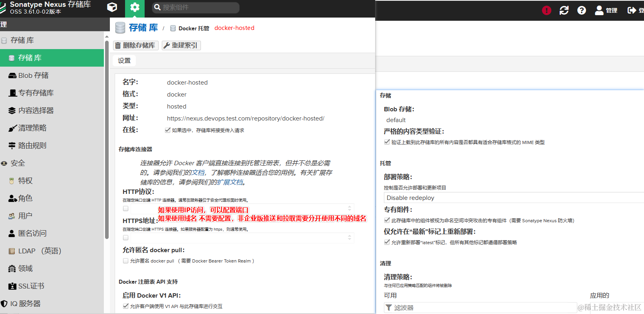Open the 文档 documentation link
Screen dimensions: 644x314
(x=198, y=173)
